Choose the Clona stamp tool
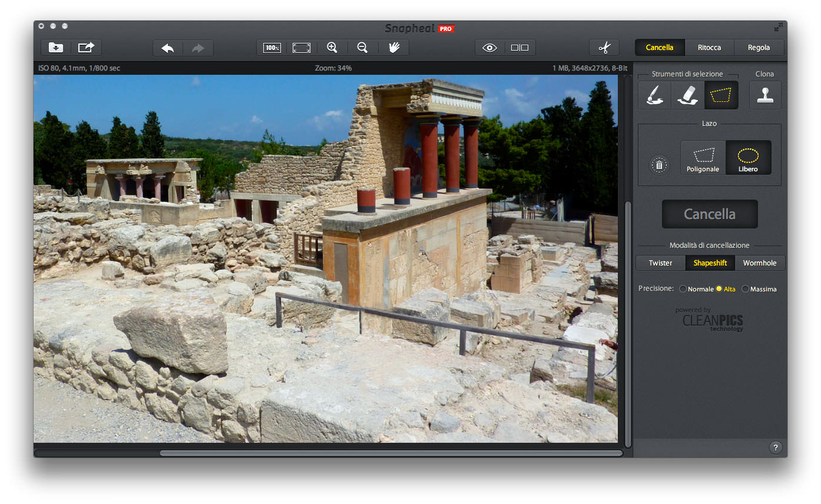This screenshot has height=504, width=821. coord(765,95)
